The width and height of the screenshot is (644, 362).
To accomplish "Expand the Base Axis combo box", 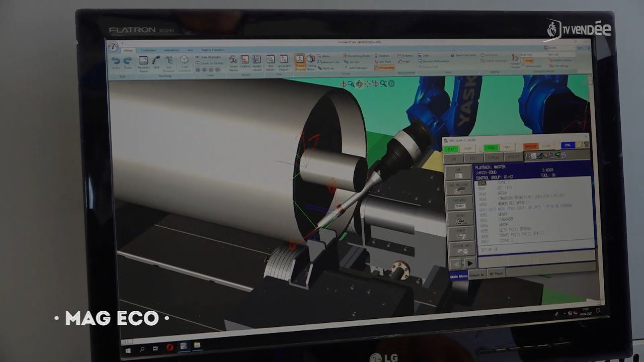I will point(532,54).
